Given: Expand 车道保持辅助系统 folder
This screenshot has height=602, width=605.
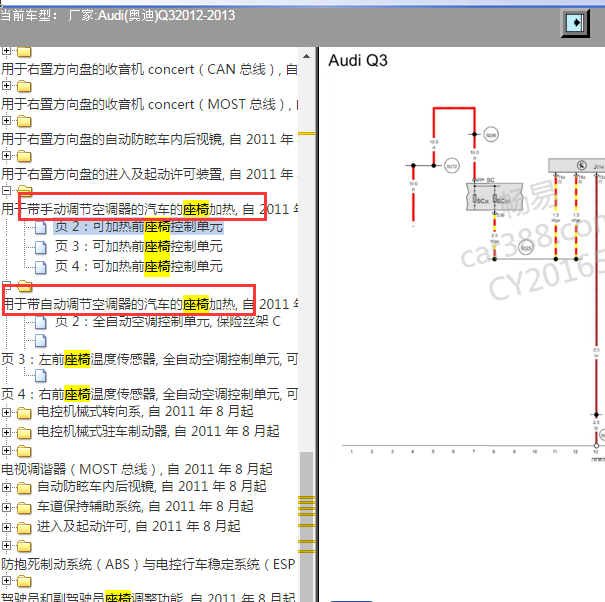Looking at the screenshot, I should (6, 507).
